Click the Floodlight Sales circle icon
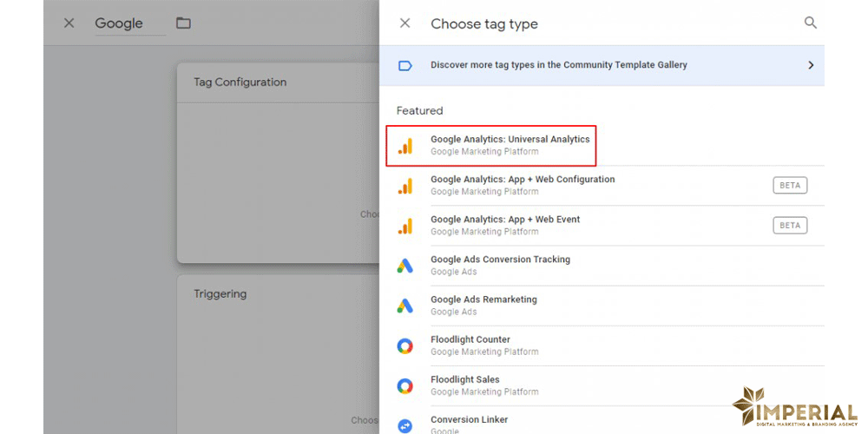The width and height of the screenshot is (868, 434). pyautogui.click(x=405, y=385)
